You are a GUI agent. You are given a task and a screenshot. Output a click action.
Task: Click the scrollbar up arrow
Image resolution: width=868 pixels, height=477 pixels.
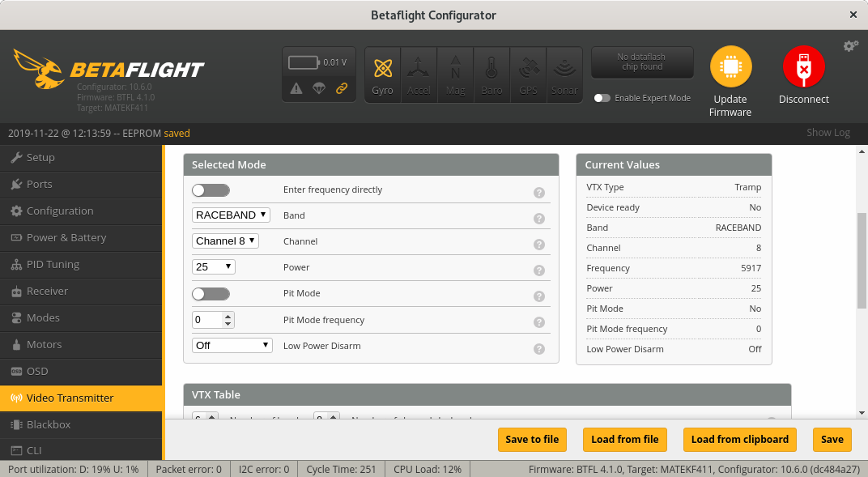tap(862, 151)
